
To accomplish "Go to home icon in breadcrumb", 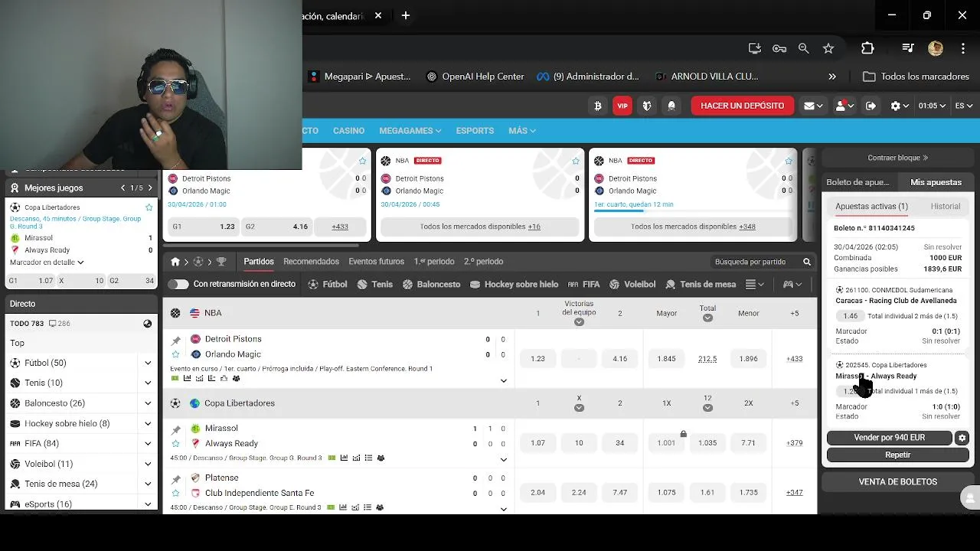I will click(175, 262).
